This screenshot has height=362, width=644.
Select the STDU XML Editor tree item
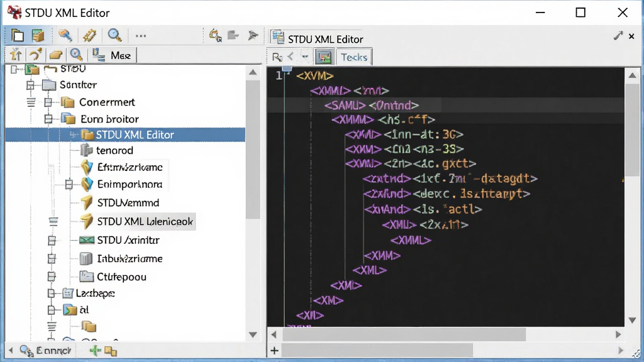click(125, 134)
